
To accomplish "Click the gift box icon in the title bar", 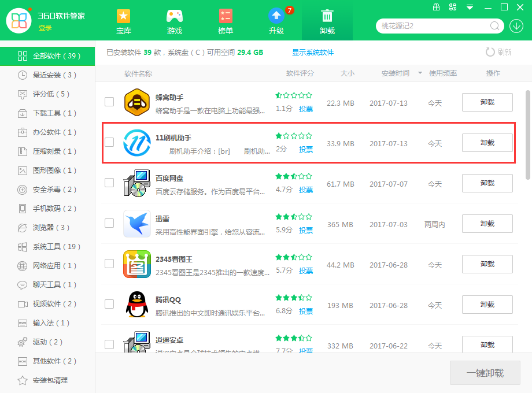I will click(437, 8).
